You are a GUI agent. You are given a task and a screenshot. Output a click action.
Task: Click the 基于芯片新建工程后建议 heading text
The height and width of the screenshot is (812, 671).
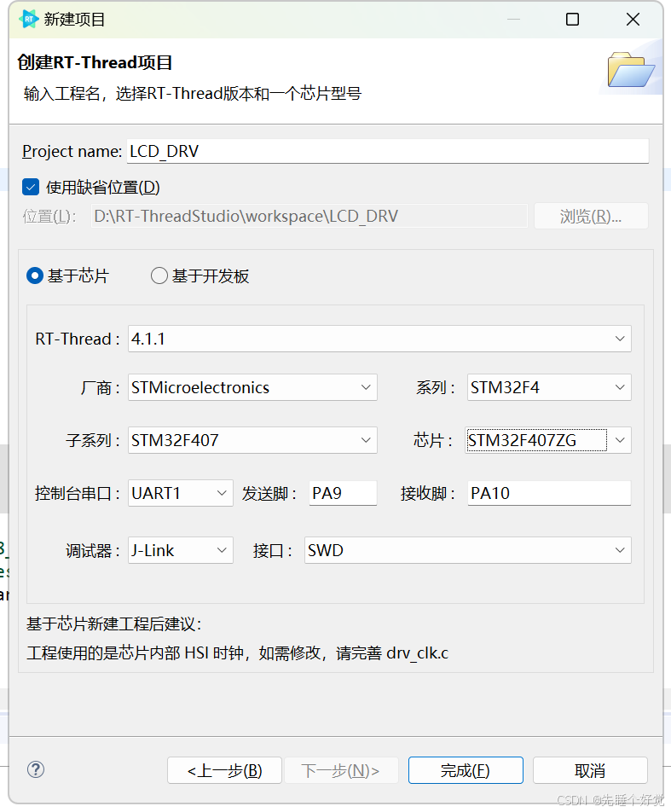[113, 624]
